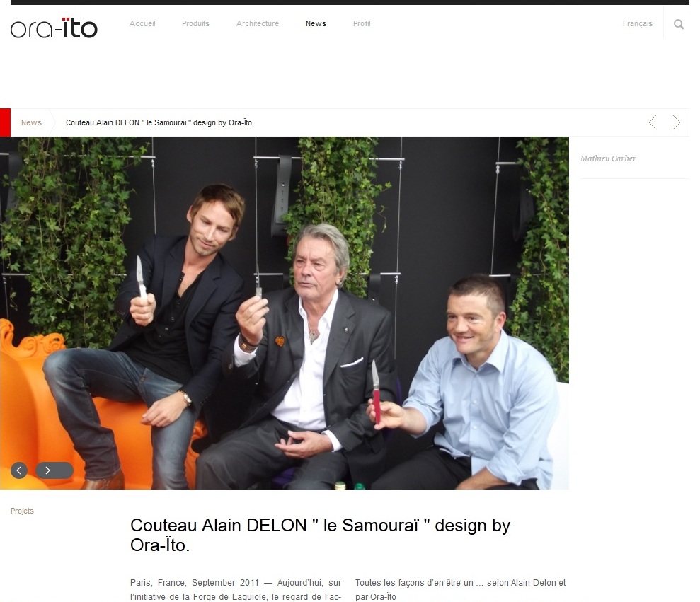
Task: Open the search magnifier icon
Action: pos(679,24)
